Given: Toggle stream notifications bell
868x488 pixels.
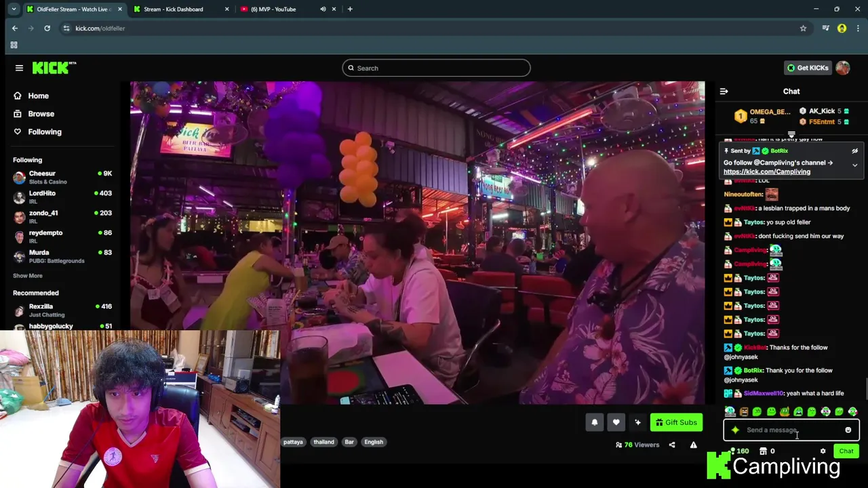Looking at the screenshot, I should pos(595,422).
